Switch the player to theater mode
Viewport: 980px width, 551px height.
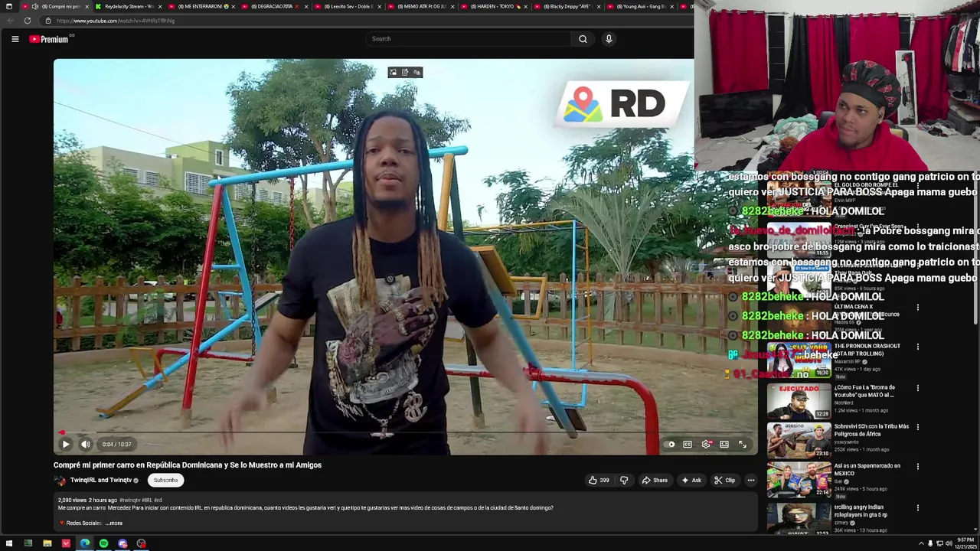[x=724, y=444]
